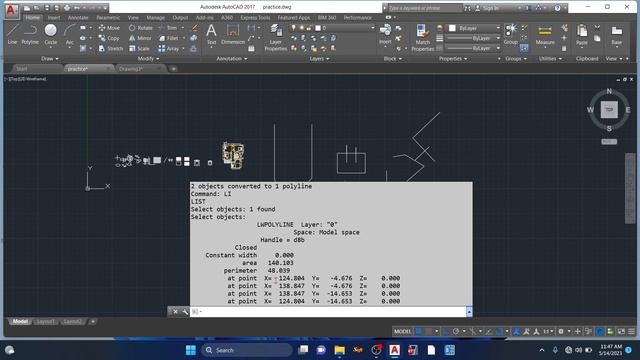640x360 pixels.
Task: Expand the Block panel
Action: [x=393, y=59]
